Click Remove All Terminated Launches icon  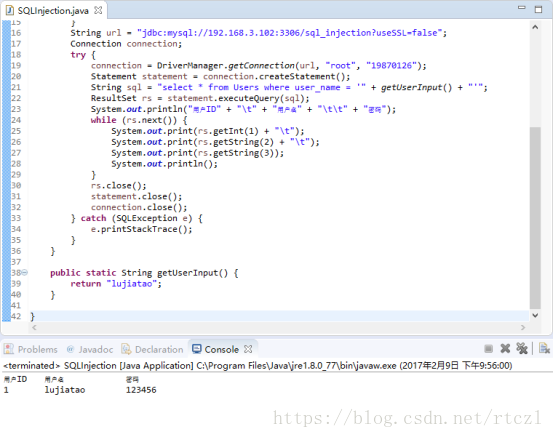click(522, 349)
